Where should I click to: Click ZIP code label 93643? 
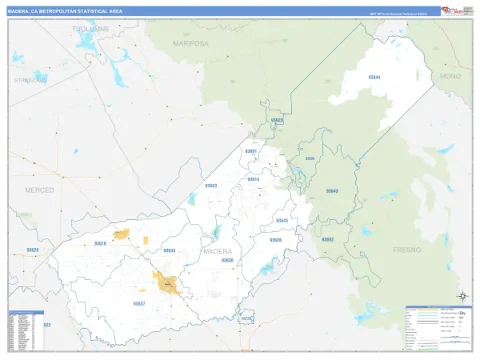pyautogui.click(x=332, y=191)
